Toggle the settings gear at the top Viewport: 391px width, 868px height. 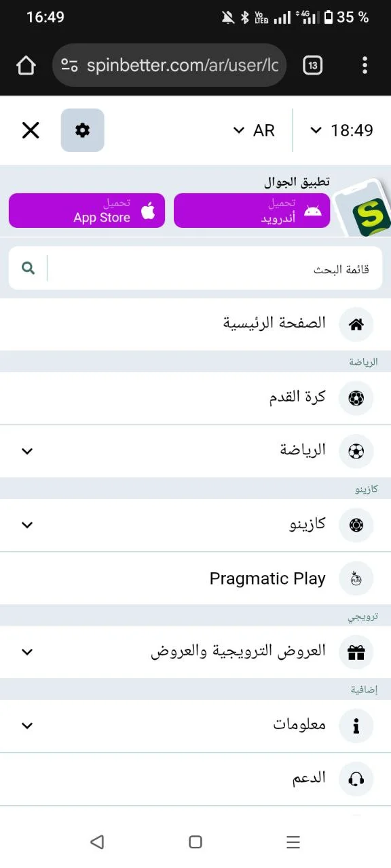point(82,130)
